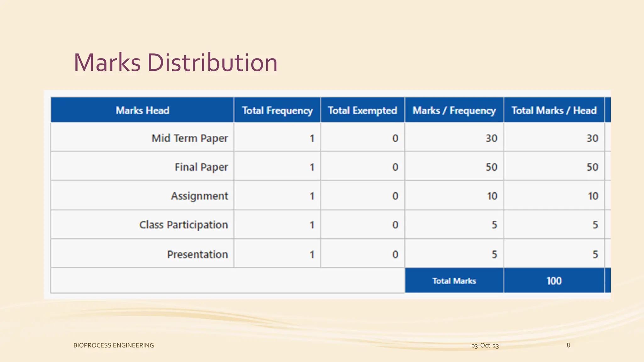Click Presentation's Total Marks / Head value 5
The height and width of the screenshot is (362, 644).
[595, 254]
